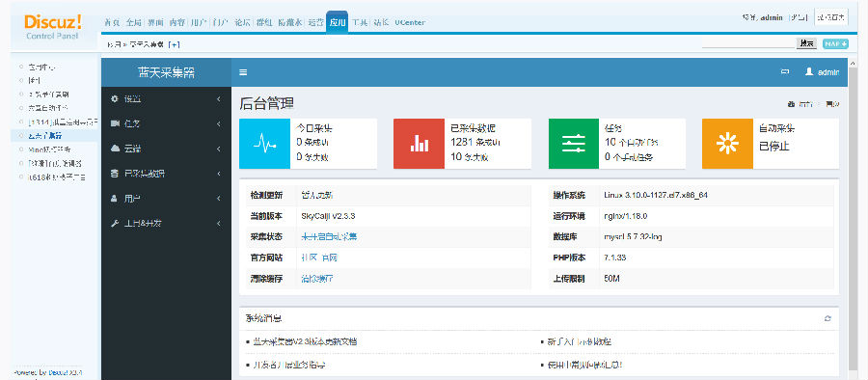The image size is (868, 380).
Task: Click the MAP+ button
Action: tap(835, 43)
